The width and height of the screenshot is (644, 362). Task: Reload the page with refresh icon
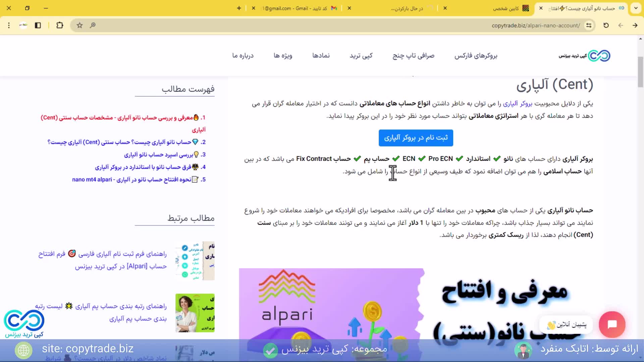point(606,25)
